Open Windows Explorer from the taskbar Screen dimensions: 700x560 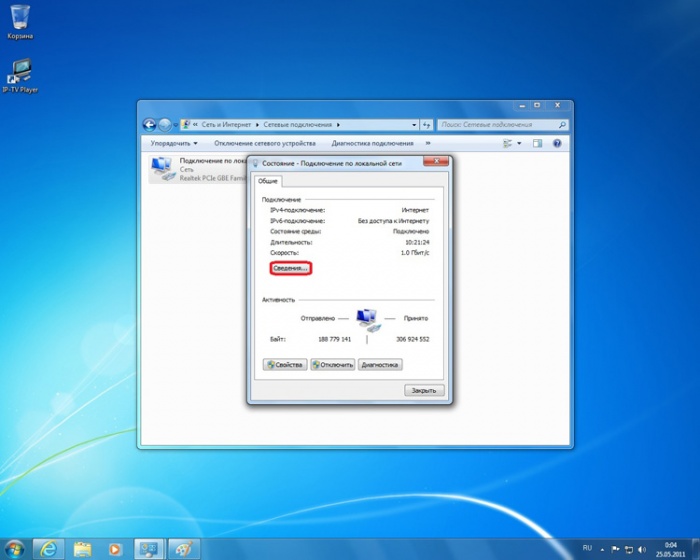point(82,548)
